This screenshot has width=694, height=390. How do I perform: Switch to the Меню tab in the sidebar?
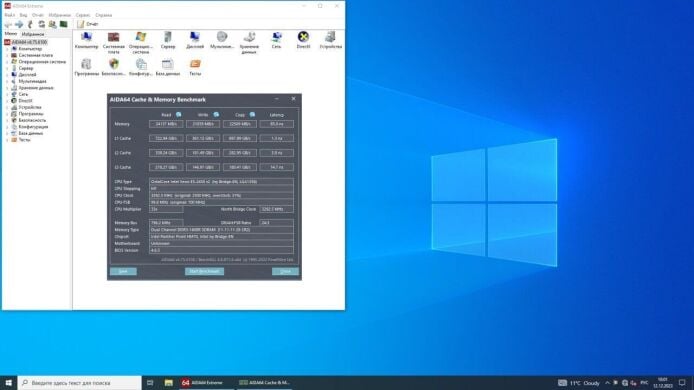[x=11, y=34]
